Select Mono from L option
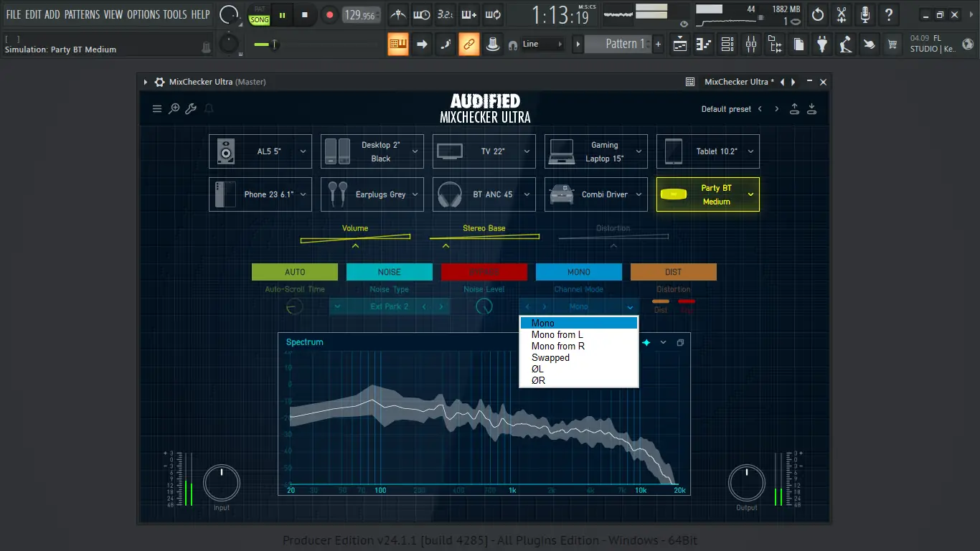Image resolution: width=980 pixels, height=551 pixels. (x=579, y=335)
